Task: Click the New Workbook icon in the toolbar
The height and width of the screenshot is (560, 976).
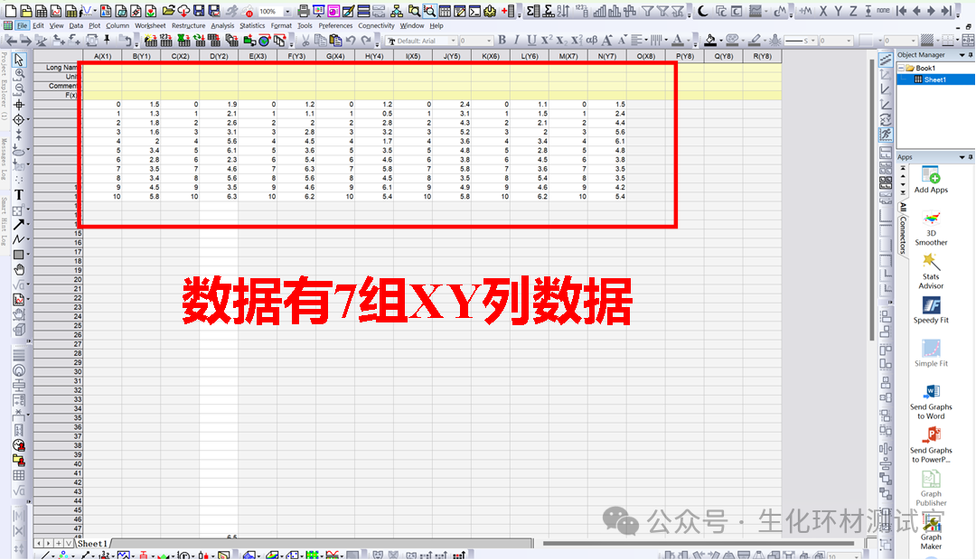Action: point(41,11)
